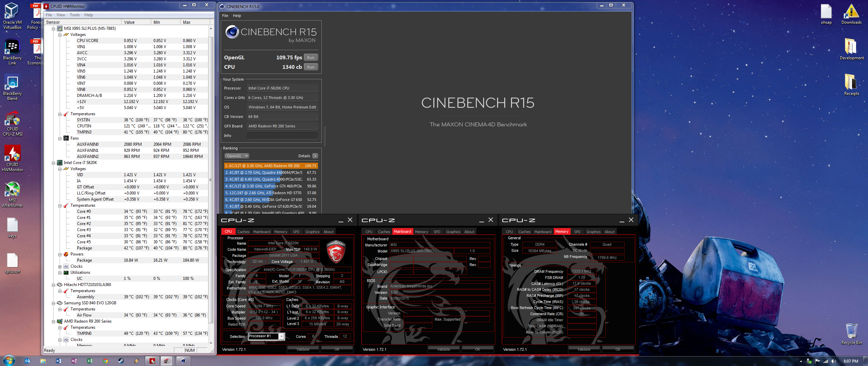Open the Recycle Bin
868x366 pixels.
(x=851, y=334)
